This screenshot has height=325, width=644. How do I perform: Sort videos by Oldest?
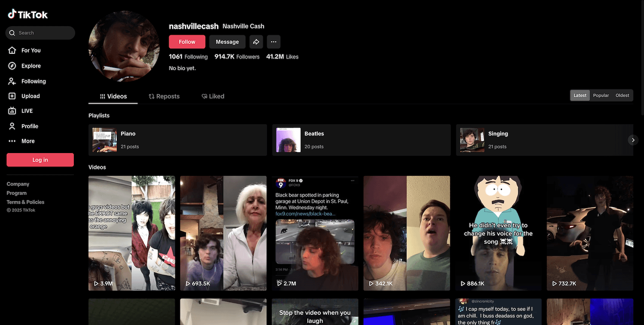coord(622,95)
